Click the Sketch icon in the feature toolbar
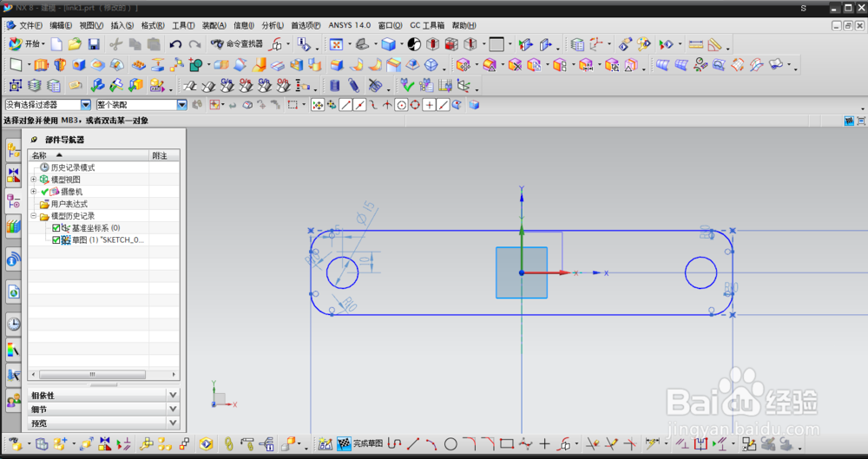 [x=16, y=65]
